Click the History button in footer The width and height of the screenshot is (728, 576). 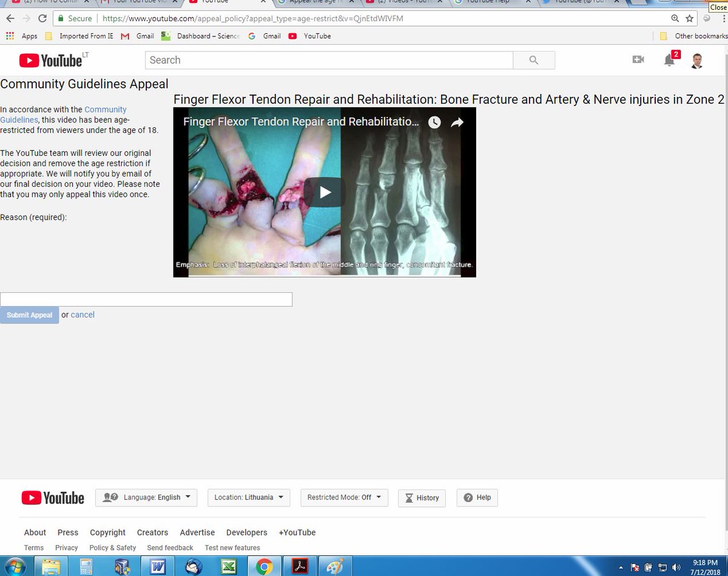(422, 498)
